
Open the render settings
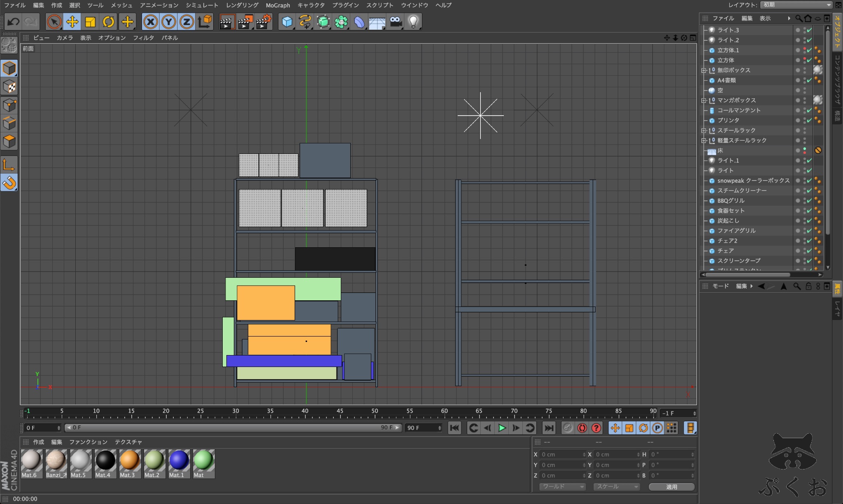tap(263, 21)
